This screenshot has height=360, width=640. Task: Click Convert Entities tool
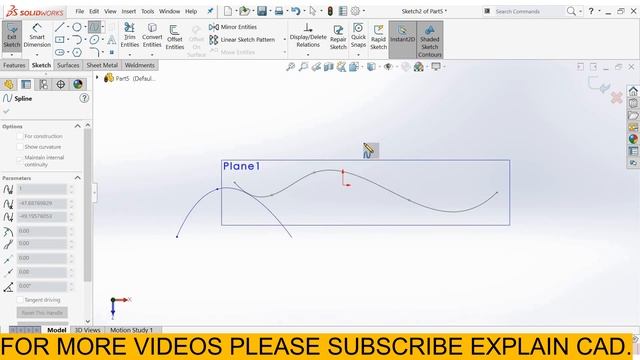pyautogui.click(x=152, y=35)
